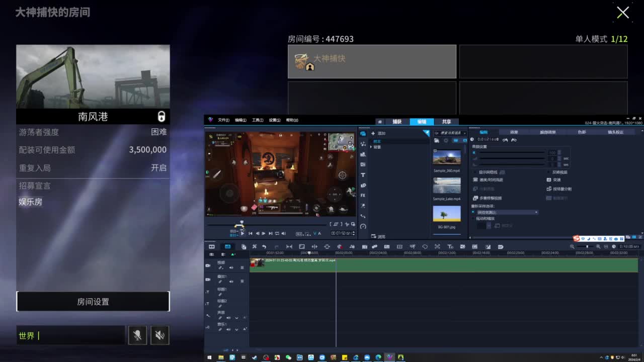Toggle the speaker mute button in game lobby
The image size is (644, 362).
tap(160, 335)
